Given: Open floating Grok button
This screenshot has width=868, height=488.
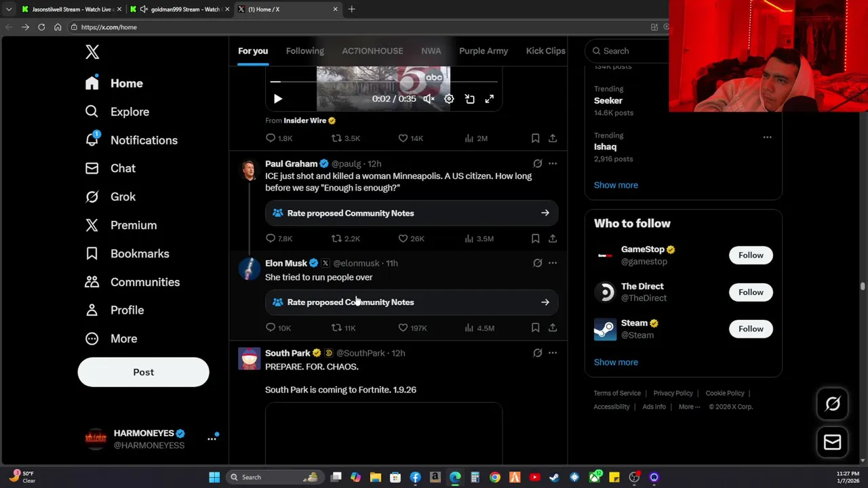Looking at the screenshot, I should click(x=832, y=405).
